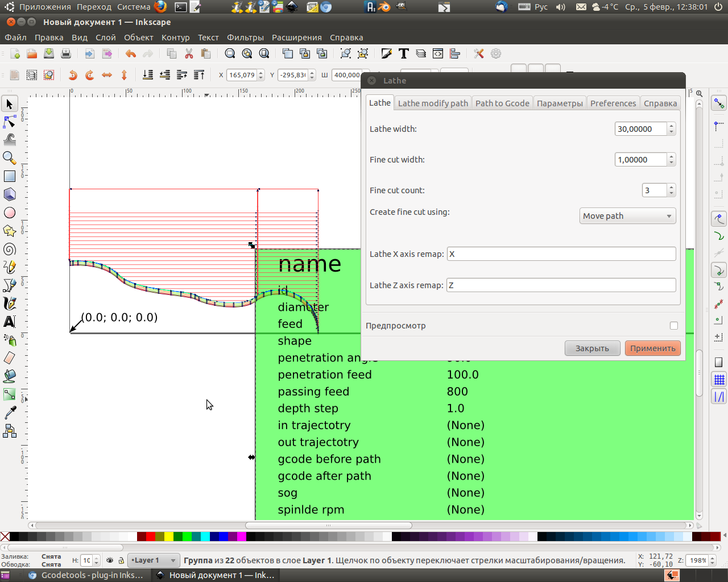Open the Text dialog toolbar icon
The width and height of the screenshot is (728, 582).
[404, 54]
